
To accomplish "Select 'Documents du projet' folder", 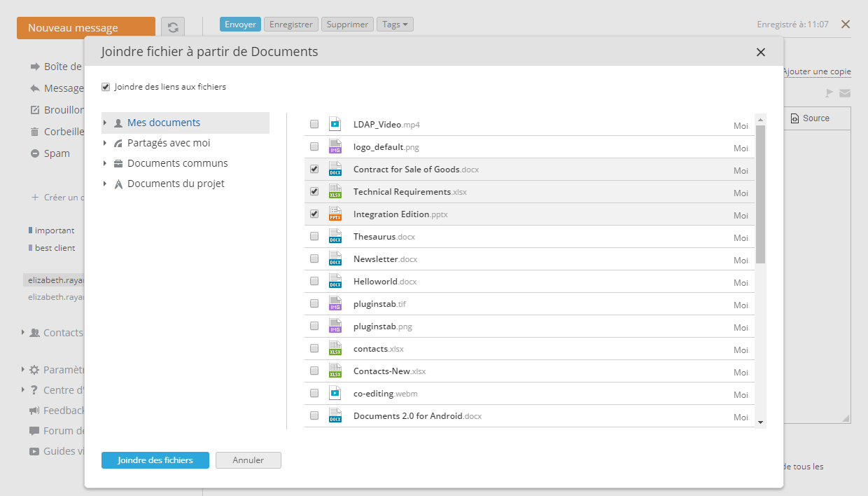I will click(x=175, y=184).
